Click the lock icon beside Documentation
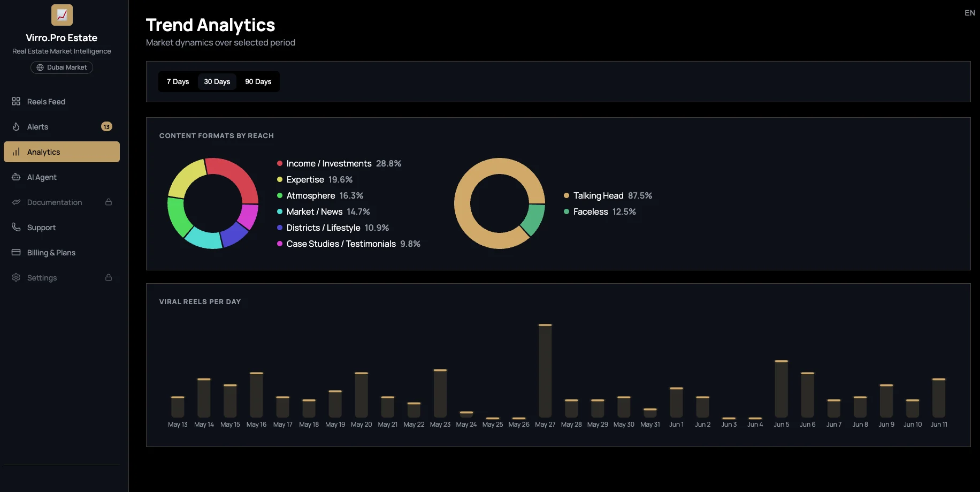This screenshot has width=980, height=492. pyautogui.click(x=109, y=202)
